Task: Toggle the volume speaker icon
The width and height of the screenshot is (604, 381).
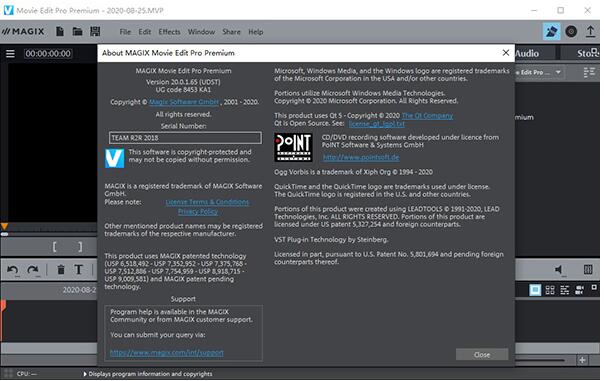Action: [559, 270]
